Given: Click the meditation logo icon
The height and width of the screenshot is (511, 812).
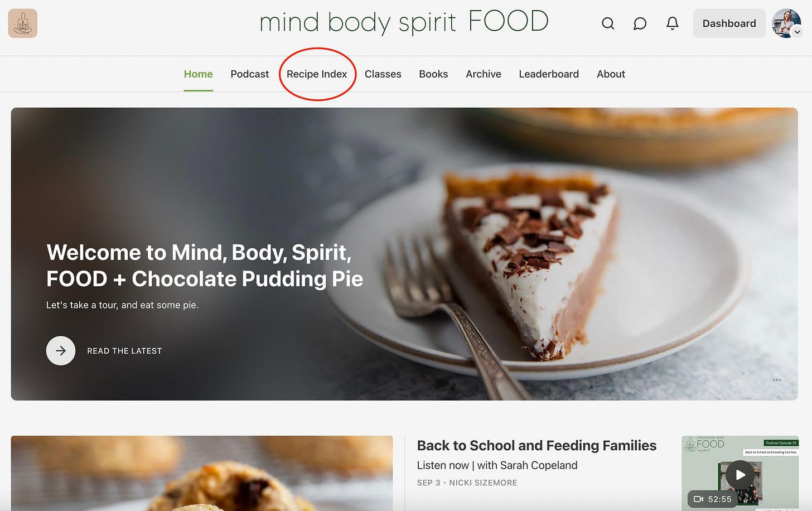Looking at the screenshot, I should 23,23.
